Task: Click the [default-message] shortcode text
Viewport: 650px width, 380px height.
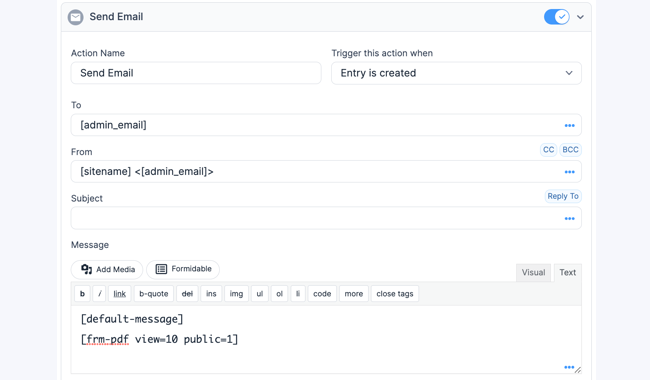Action: (132, 319)
